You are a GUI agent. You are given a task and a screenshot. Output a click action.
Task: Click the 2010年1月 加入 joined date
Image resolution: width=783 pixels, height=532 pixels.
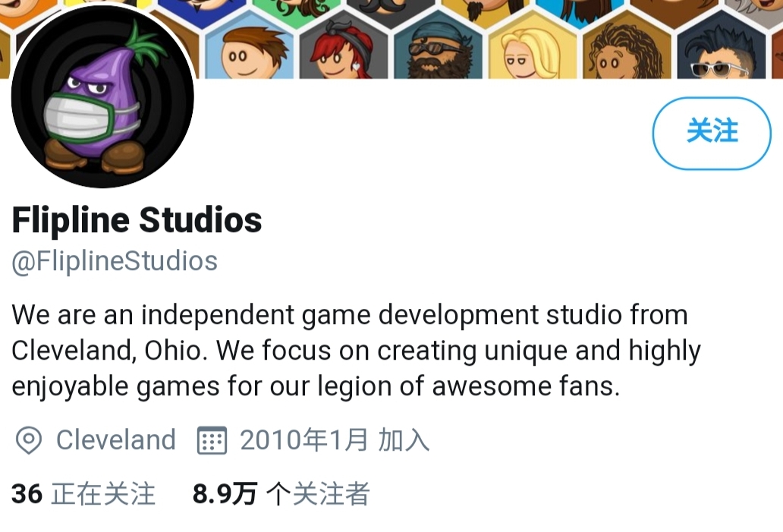click(x=335, y=440)
